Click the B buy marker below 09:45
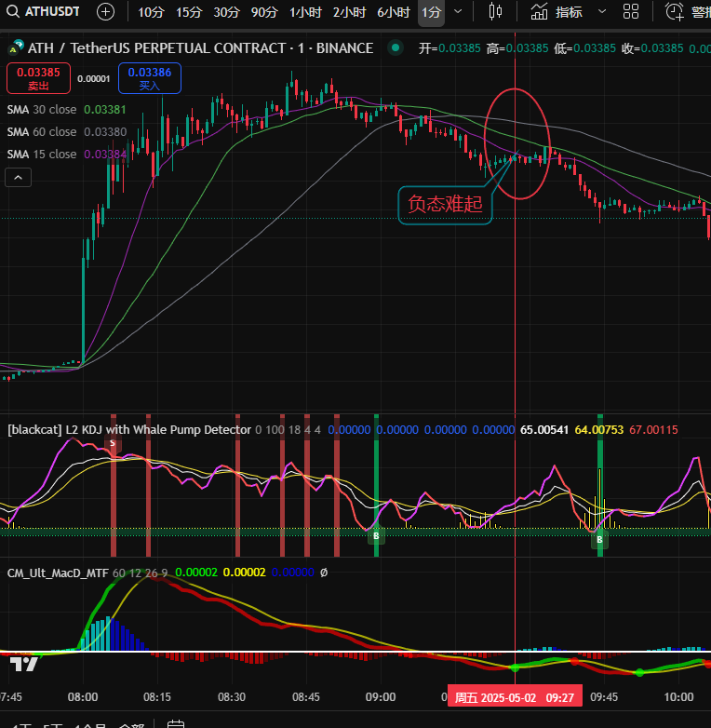 click(599, 540)
